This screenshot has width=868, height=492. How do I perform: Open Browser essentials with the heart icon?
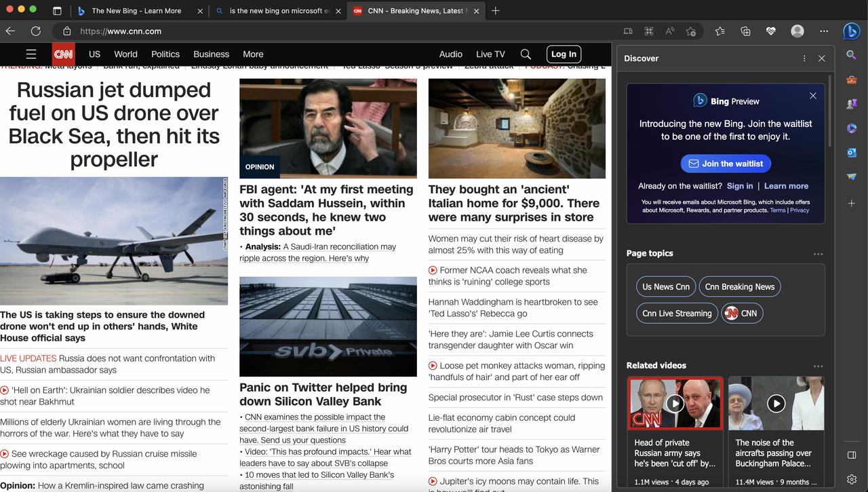point(770,31)
